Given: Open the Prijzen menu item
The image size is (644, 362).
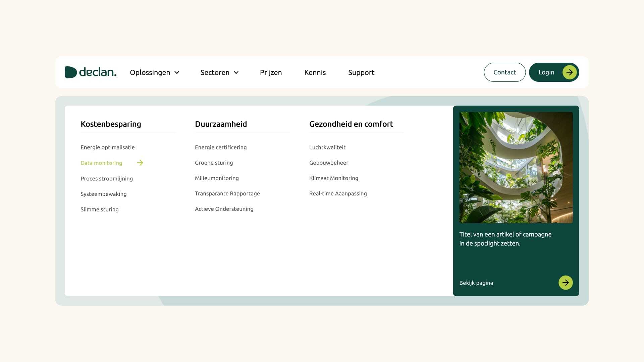Looking at the screenshot, I should pyautogui.click(x=271, y=72).
